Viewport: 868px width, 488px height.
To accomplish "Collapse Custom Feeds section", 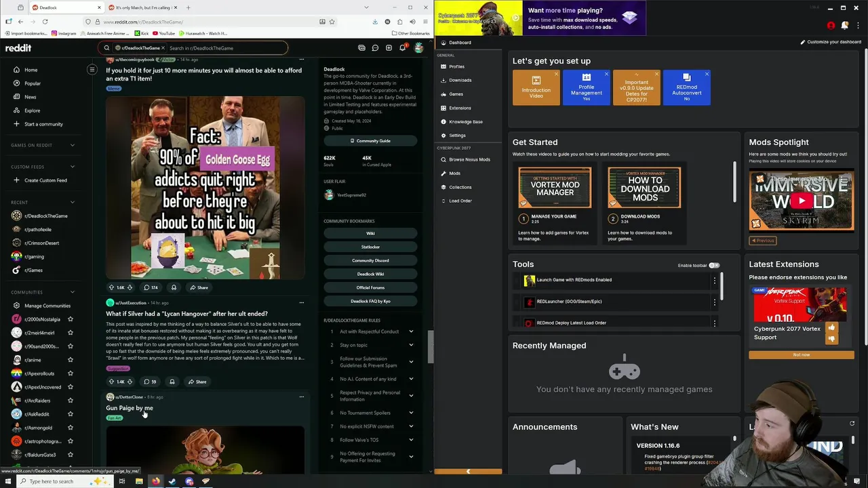I will pos(73,167).
